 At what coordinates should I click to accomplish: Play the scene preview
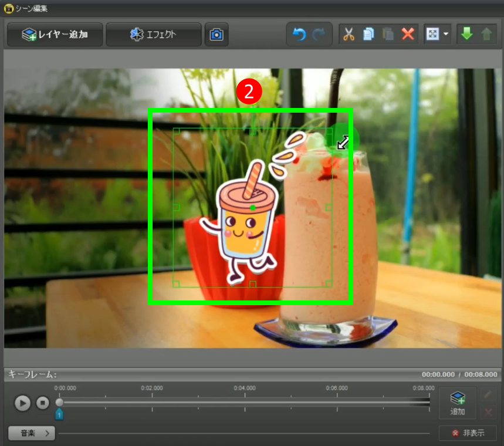click(22, 403)
